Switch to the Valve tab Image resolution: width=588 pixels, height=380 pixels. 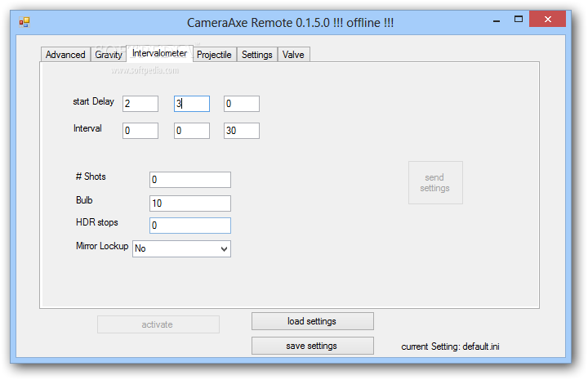tap(293, 55)
